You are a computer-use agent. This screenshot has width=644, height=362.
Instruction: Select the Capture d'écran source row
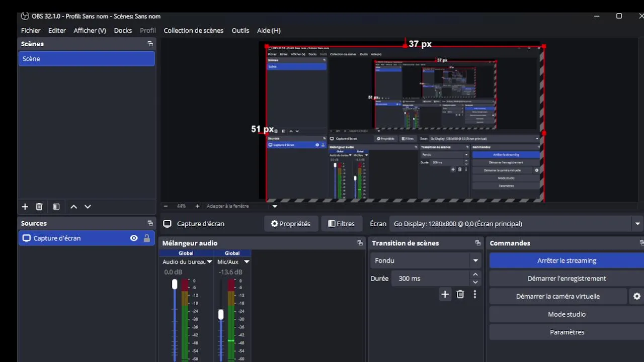pyautogui.click(x=87, y=238)
